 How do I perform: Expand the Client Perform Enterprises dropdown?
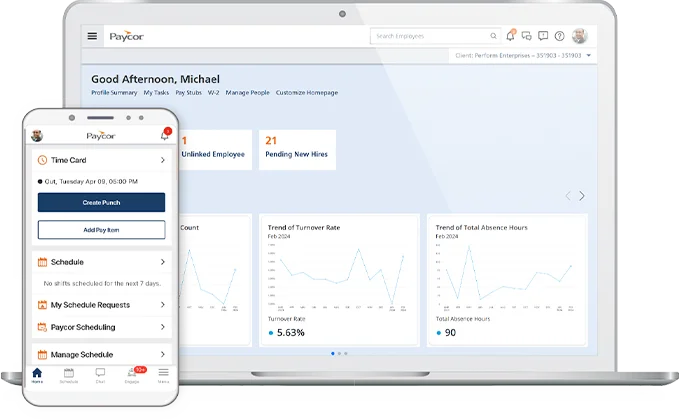[x=589, y=55]
